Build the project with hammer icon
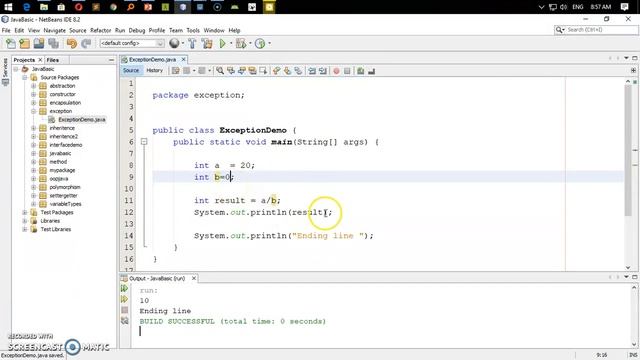Screen dimensions: 640x360 coord(192,43)
